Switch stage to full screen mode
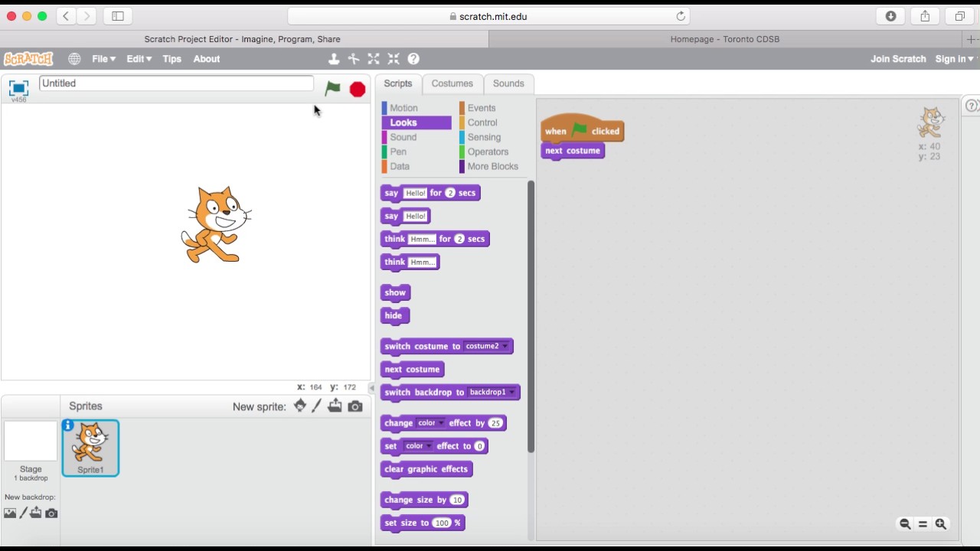 tap(18, 87)
